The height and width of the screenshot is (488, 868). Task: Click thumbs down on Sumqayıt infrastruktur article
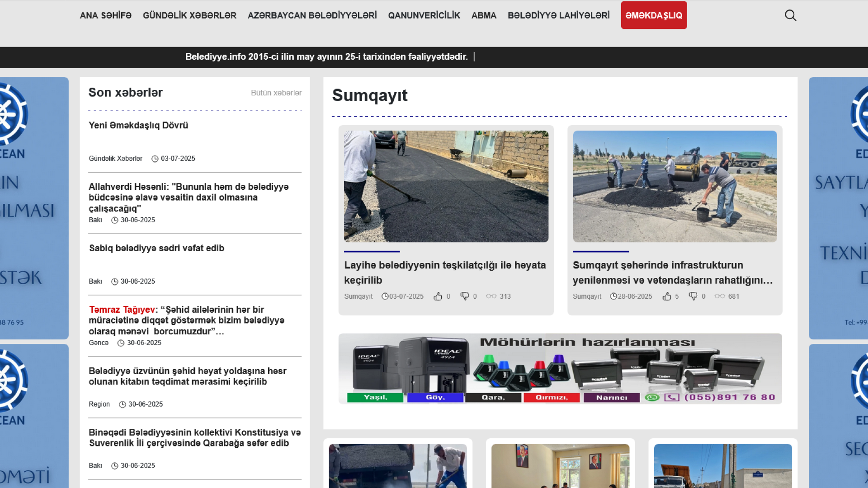(693, 296)
